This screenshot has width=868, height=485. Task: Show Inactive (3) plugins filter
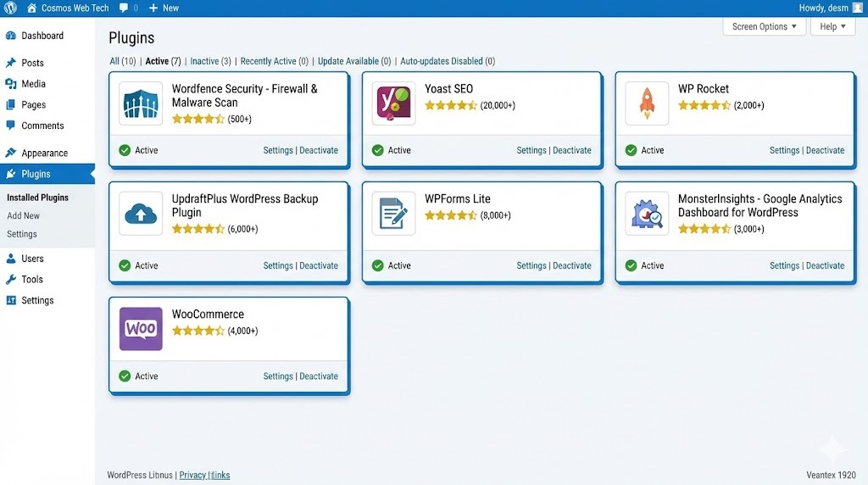(210, 61)
